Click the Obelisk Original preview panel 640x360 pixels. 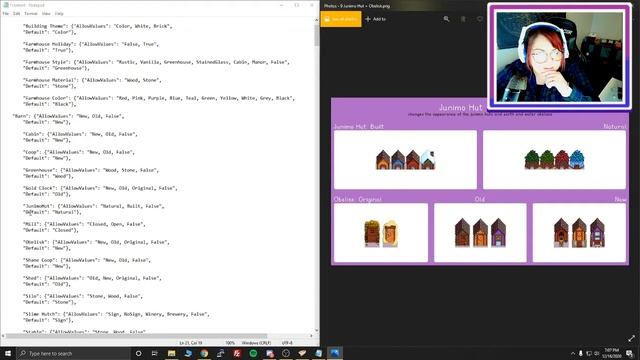[381, 233]
